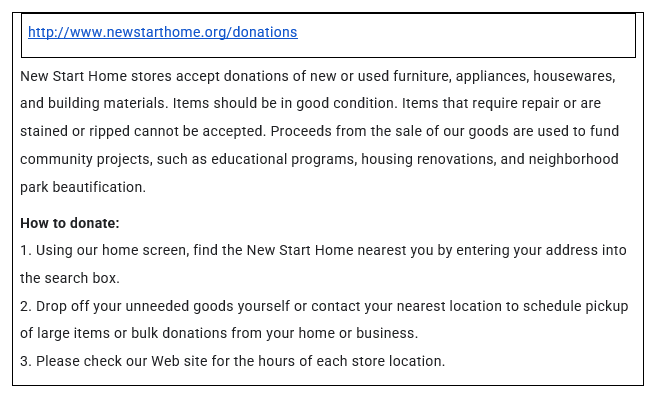Open the newstarthome.org/donations link
This screenshot has width=652, height=401.
tap(162, 32)
